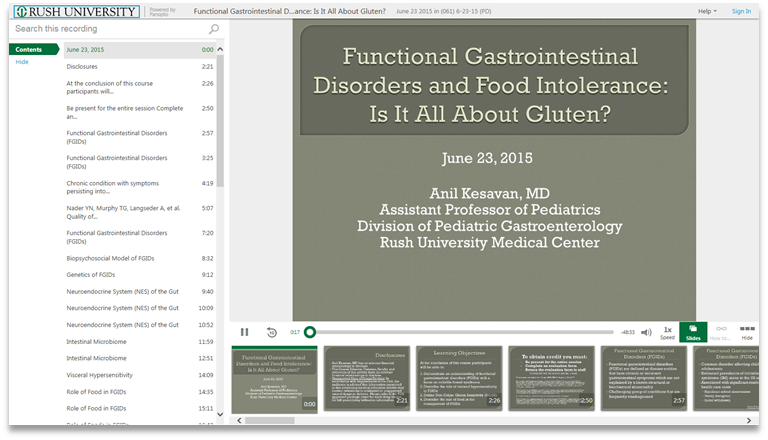Select the Learning Objectives thumbnail at 2:26
The image size is (768, 440).
[459, 378]
